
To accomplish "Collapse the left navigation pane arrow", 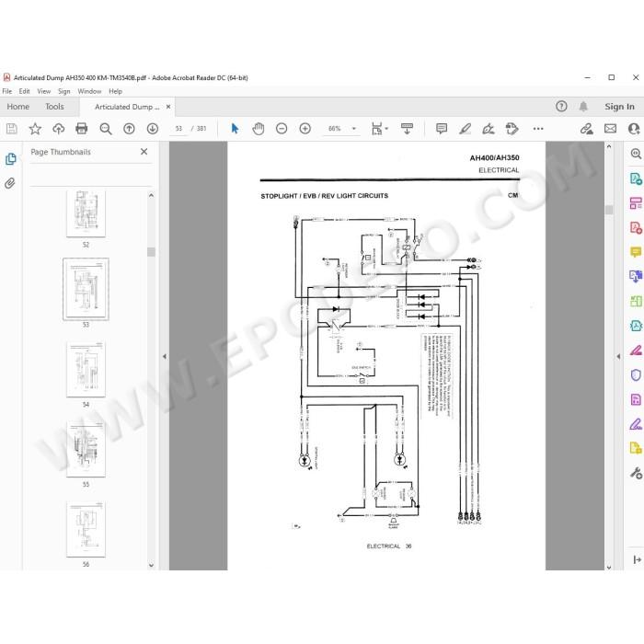I will 165,357.
